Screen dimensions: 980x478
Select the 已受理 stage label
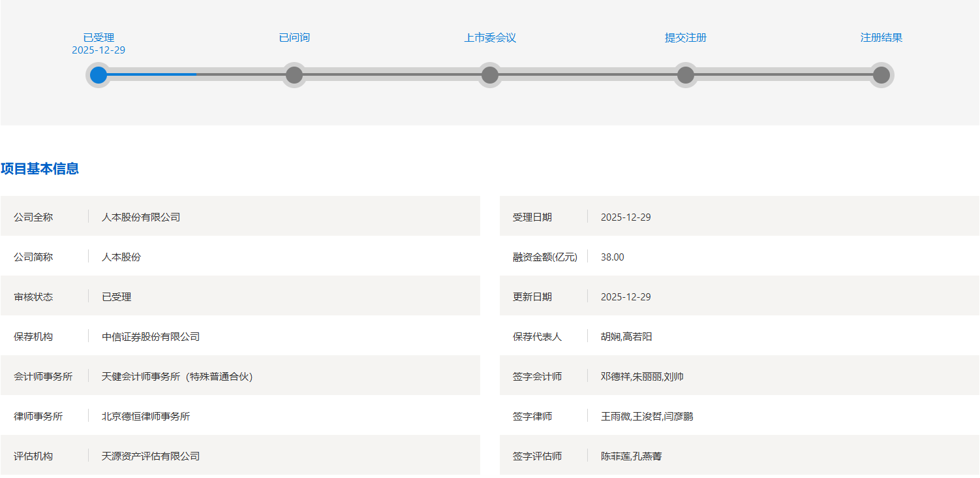[x=99, y=37]
